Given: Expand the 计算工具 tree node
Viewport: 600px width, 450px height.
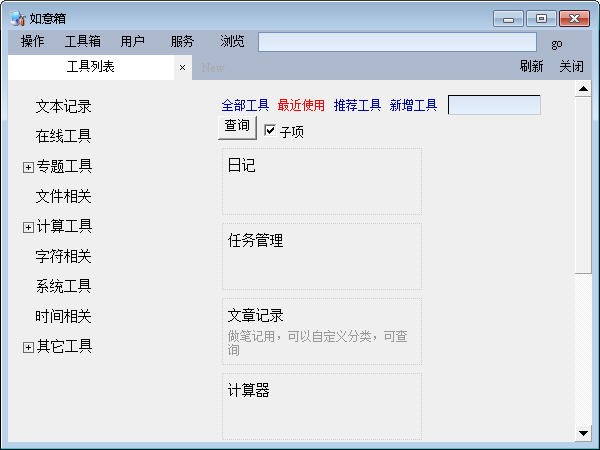Looking at the screenshot, I should point(28,227).
